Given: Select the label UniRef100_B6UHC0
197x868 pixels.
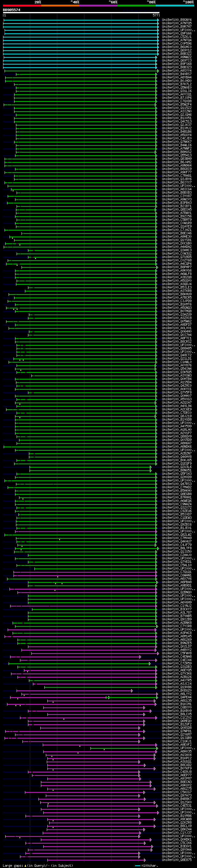Looking at the screenshot, I should click(176, 47).
